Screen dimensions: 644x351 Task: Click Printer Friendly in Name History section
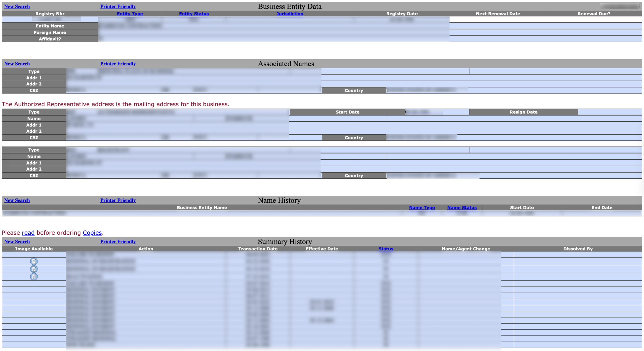point(118,200)
